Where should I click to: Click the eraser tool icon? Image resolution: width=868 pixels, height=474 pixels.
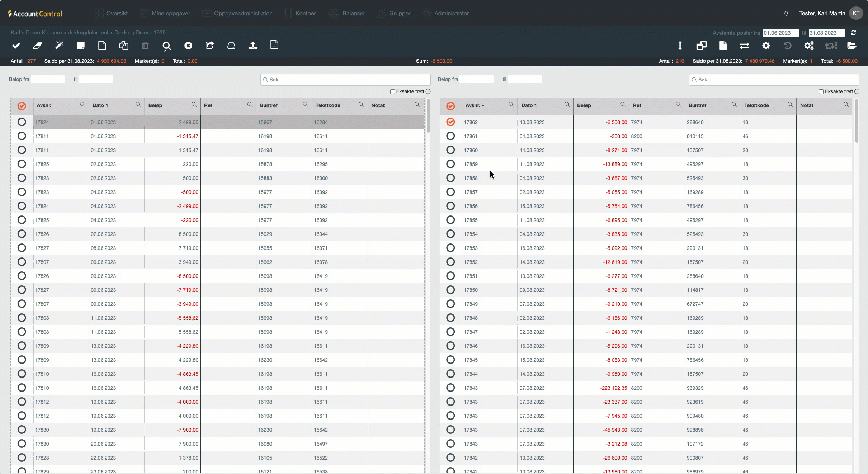click(x=38, y=46)
